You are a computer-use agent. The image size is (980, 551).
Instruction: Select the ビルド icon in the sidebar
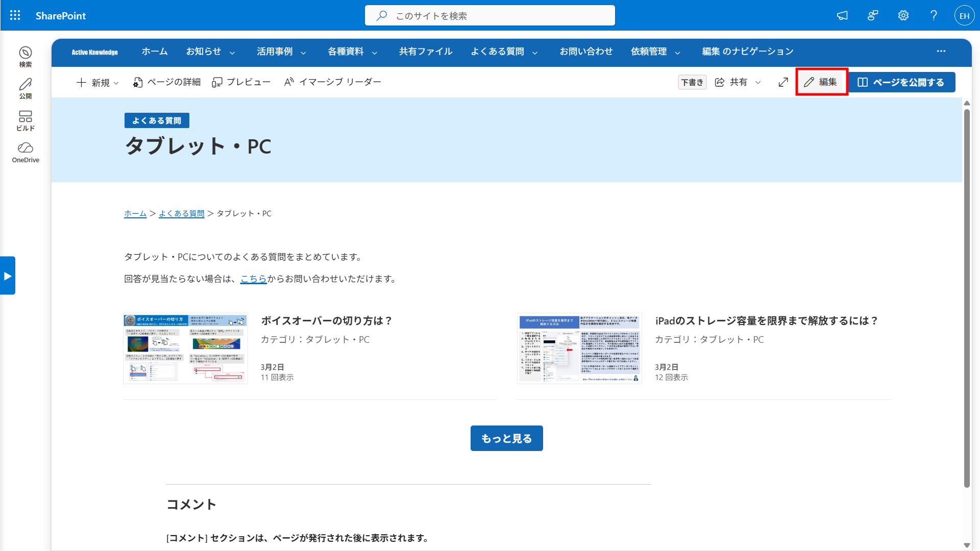(x=26, y=121)
